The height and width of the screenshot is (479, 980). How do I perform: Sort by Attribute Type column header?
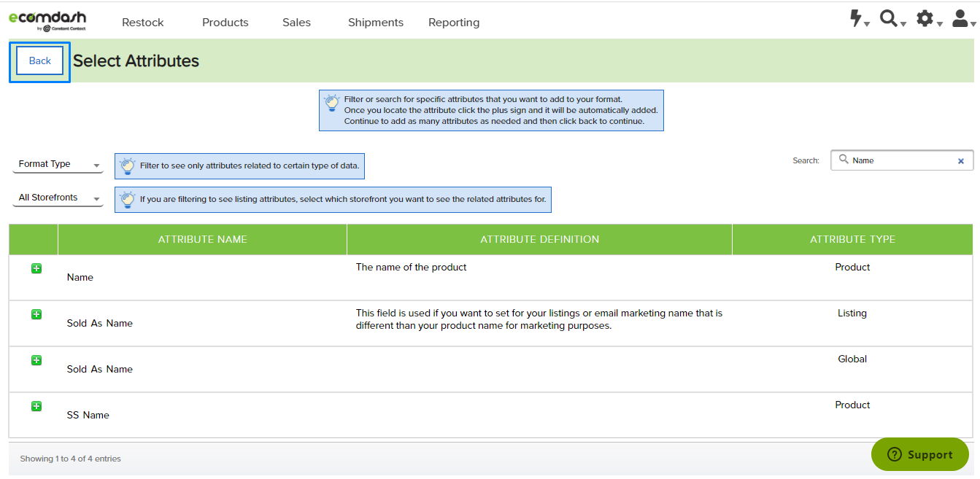coord(852,239)
